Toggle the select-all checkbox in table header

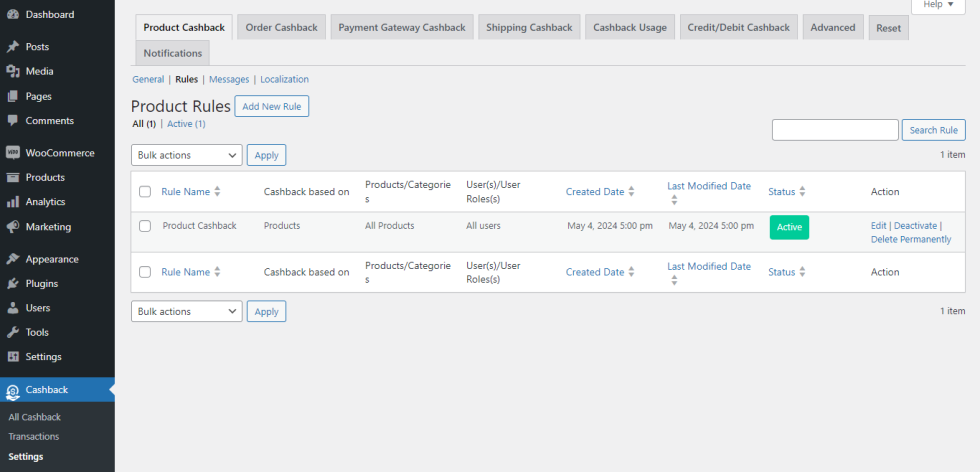click(x=145, y=192)
